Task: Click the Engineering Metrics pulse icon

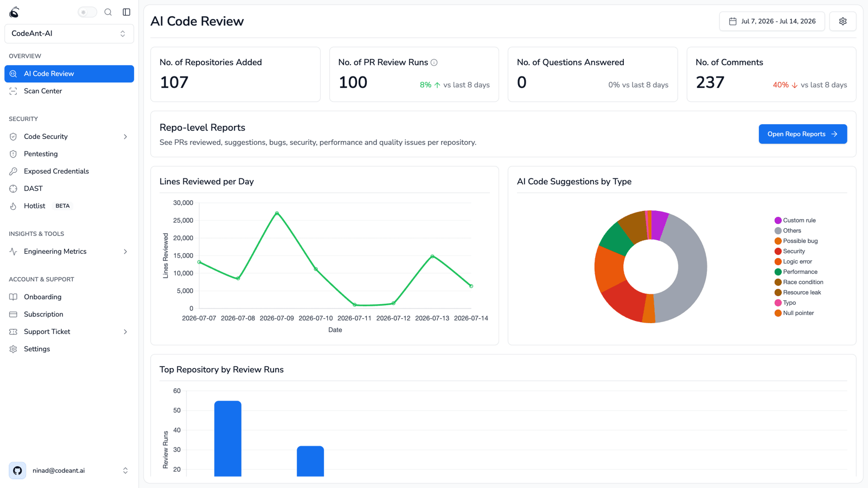Action: coord(14,252)
